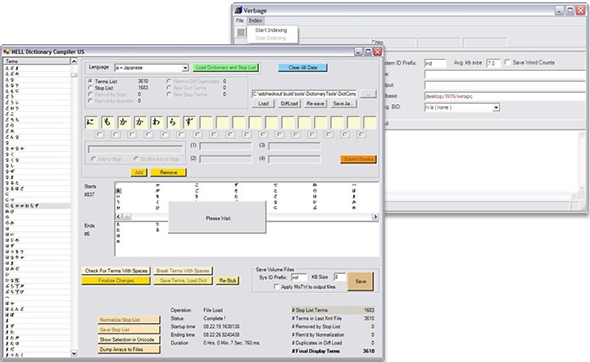Click the orange Submit Breaks button
This screenshot has height=362, width=590.
coord(358,159)
